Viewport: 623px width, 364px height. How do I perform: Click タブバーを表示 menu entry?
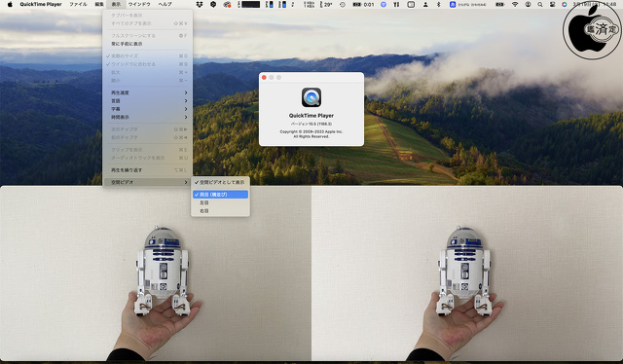[x=147, y=16]
